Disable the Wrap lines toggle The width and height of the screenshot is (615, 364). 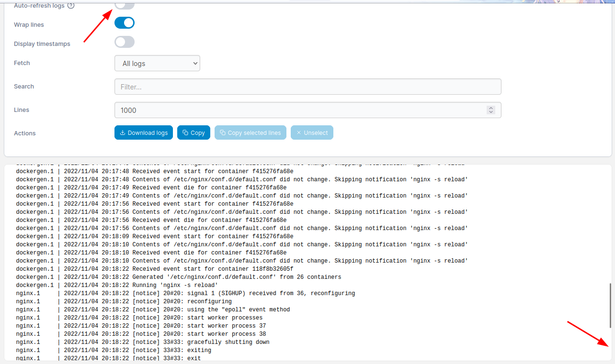coord(125,22)
